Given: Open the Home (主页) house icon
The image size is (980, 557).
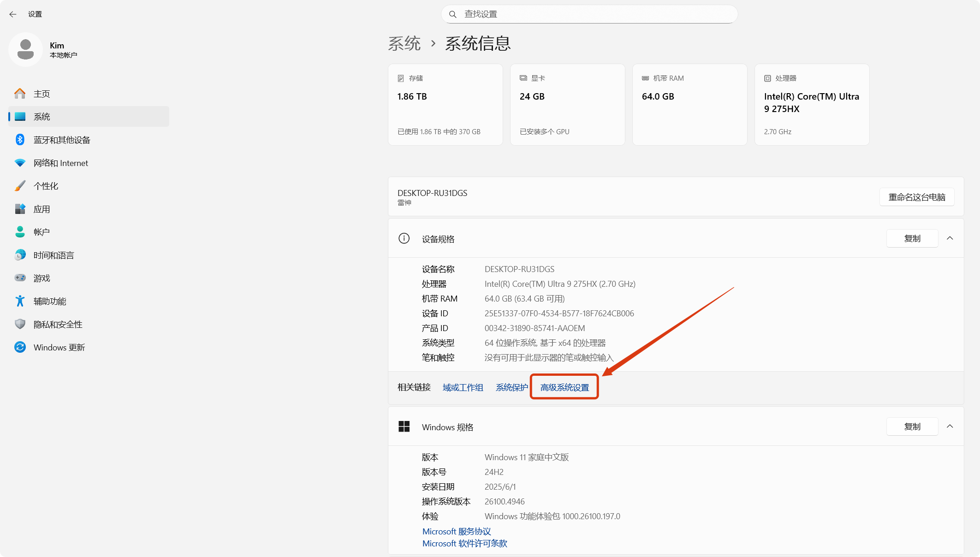Looking at the screenshot, I should [20, 94].
